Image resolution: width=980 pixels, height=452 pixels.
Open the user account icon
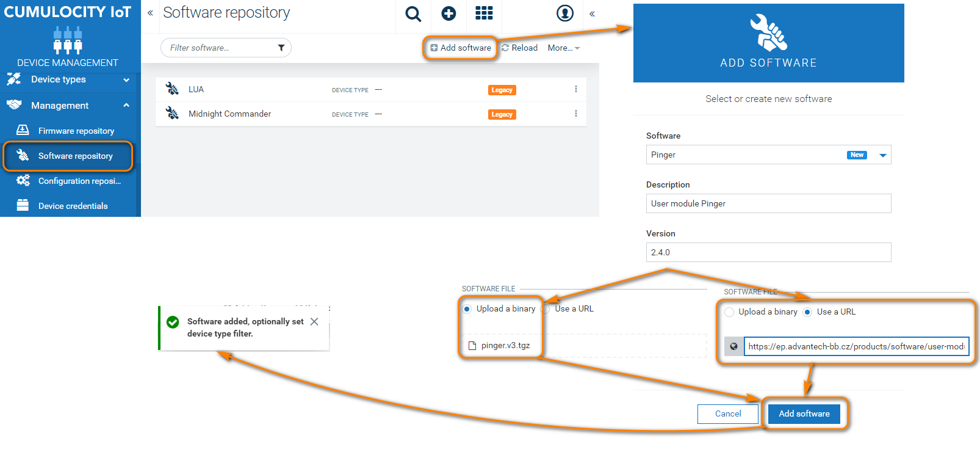[x=565, y=13]
